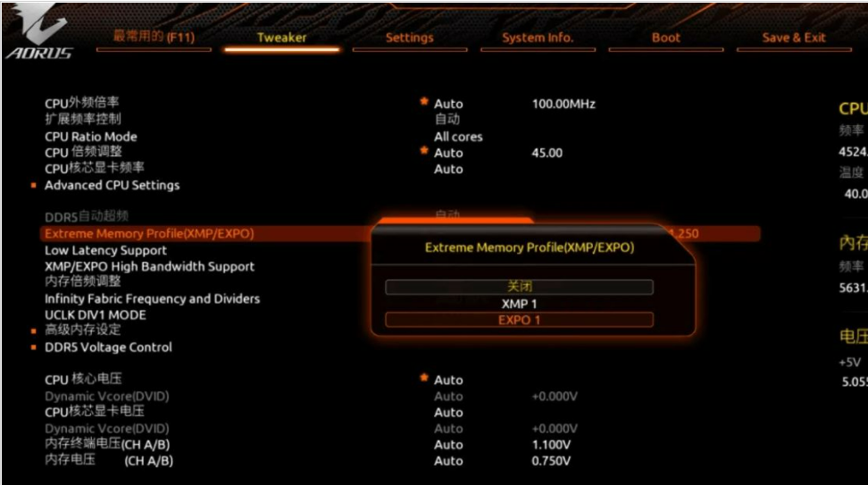Go to the System Info. tab
Image resolution: width=868 pixels, height=485 pixels.
[538, 38]
